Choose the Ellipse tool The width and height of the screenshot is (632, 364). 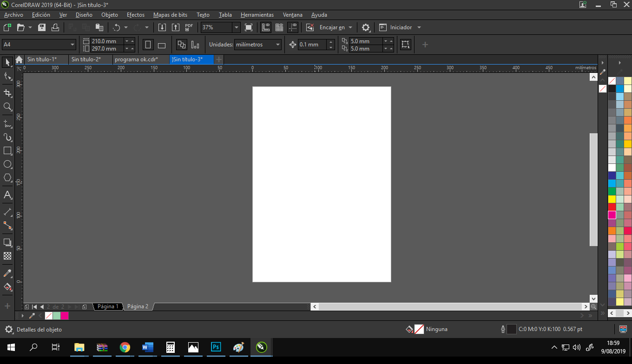pyautogui.click(x=7, y=164)
